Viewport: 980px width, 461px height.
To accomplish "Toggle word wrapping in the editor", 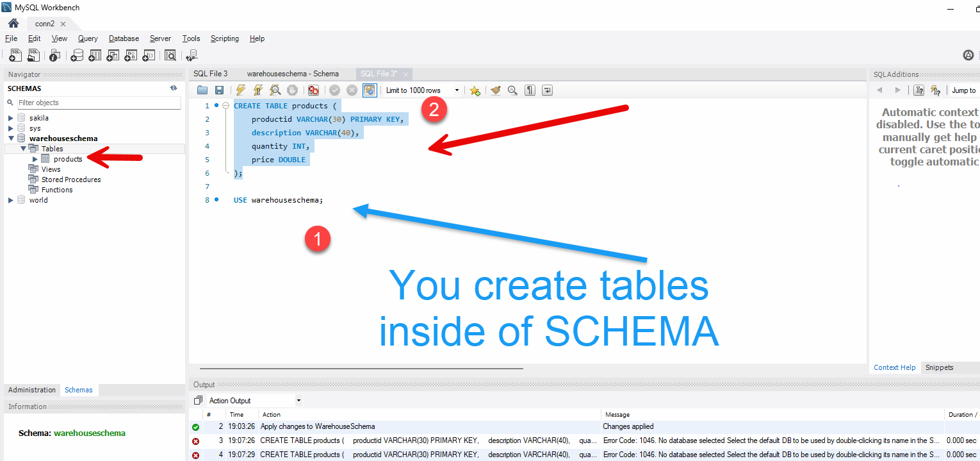I will click(x=547, y=90).
